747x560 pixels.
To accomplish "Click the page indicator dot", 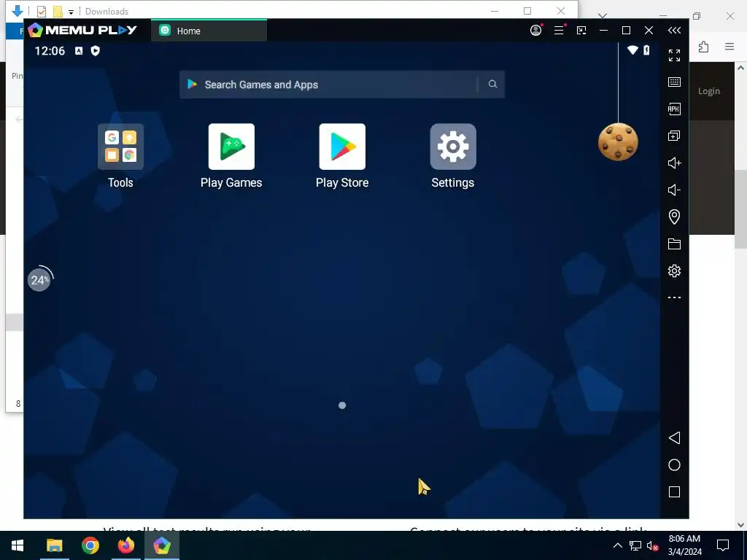I will 342,405.
